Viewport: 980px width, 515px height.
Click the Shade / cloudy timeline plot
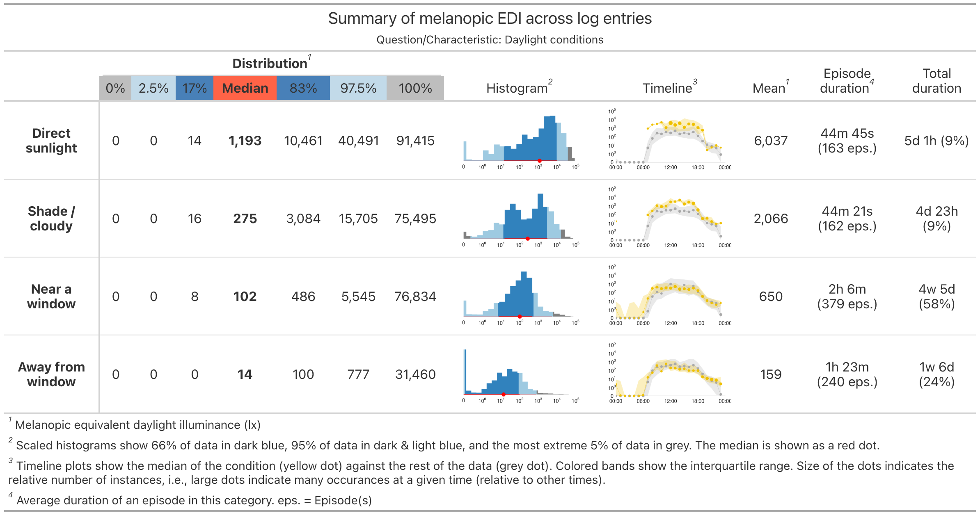[x=670, y=218]
